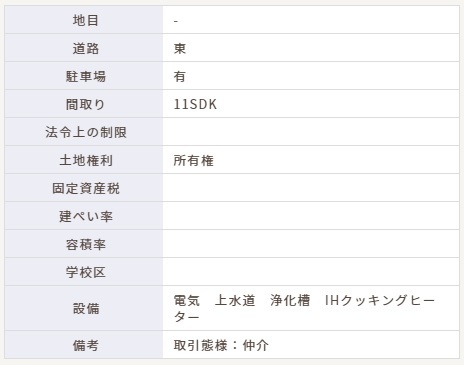Select the 電気 equipment text
The width and height of the screenshot is (464, 365).
click(x=187, y=300)
